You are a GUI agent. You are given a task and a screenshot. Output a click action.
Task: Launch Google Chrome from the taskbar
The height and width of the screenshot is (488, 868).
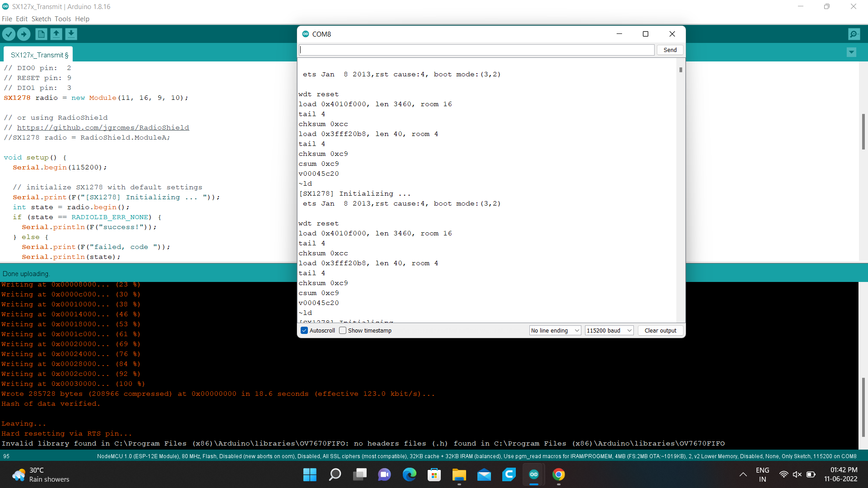(x=558, y=474)
